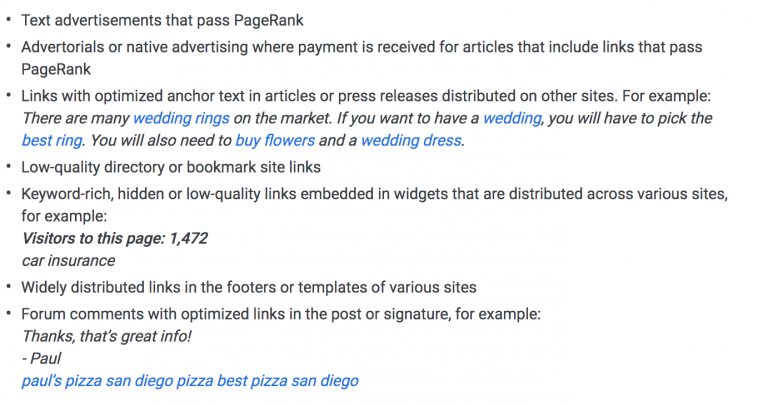
Task: Click the 'Low-quality directory or bookmark site links' line
Action: 171,167
